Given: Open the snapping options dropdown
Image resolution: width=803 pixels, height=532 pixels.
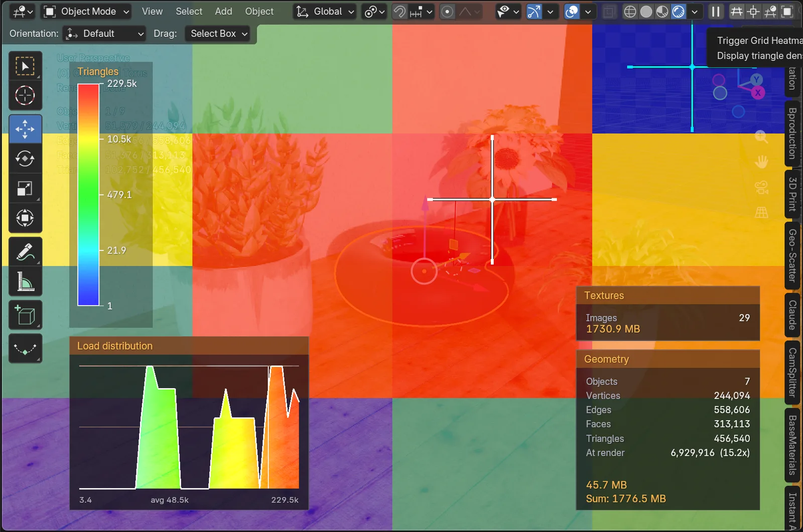Looking at the screenshot, I should click(422, 12).
